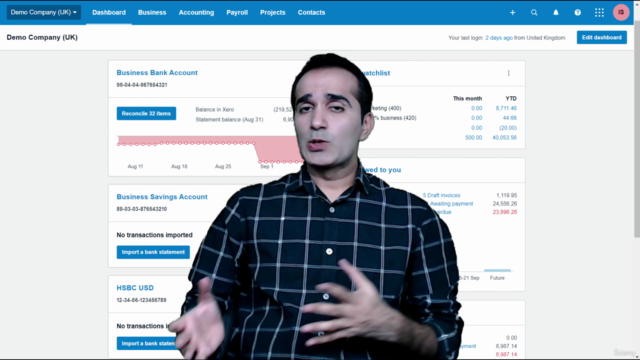Click the 8,711.46 YTD watchlist value

coord(506,108)
